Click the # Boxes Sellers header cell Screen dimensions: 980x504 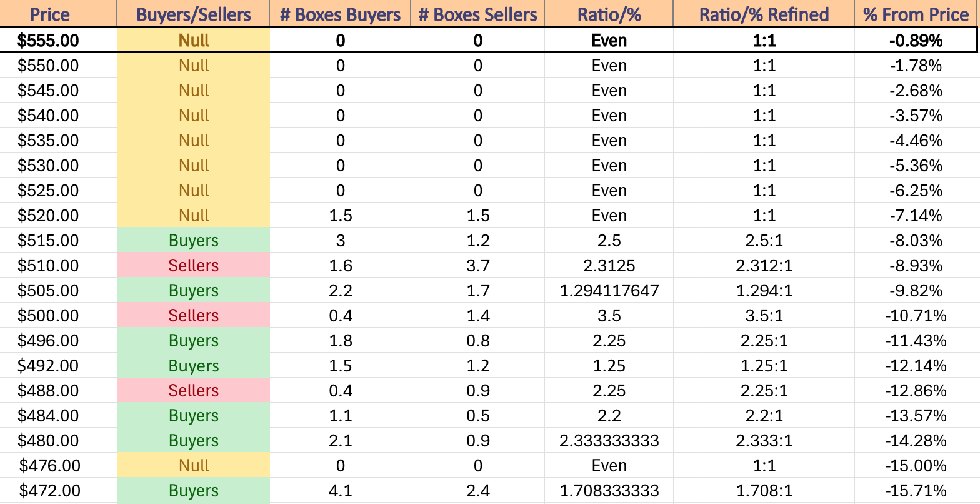coord(477,14)
